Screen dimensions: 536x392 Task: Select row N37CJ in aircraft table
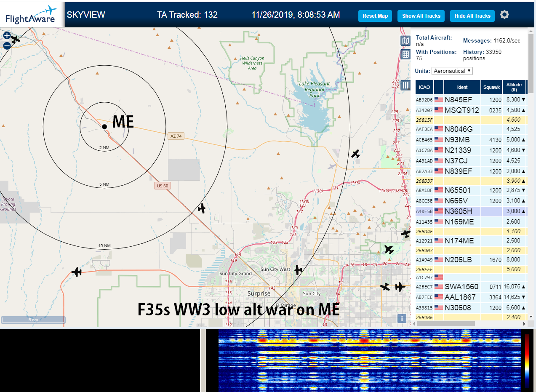(471, 161)
